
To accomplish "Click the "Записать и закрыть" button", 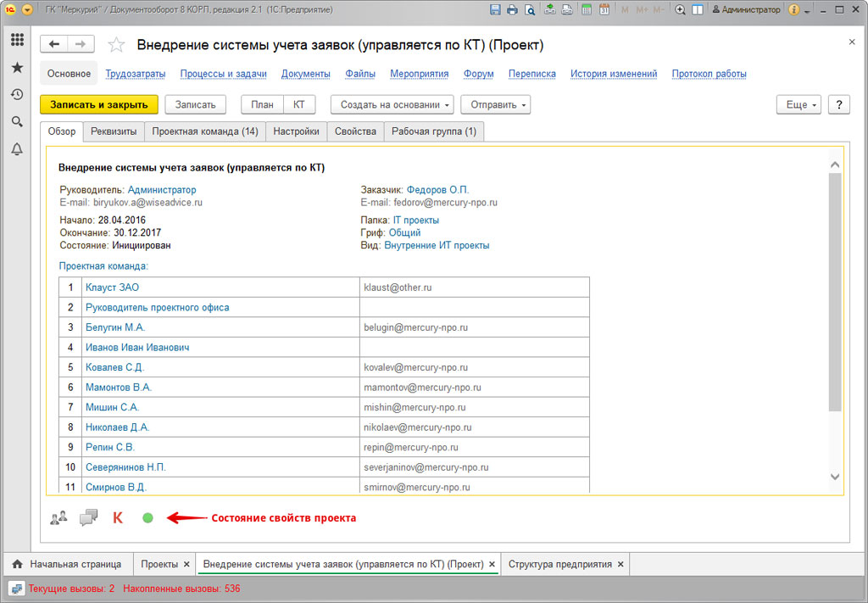I will point(98,104).
